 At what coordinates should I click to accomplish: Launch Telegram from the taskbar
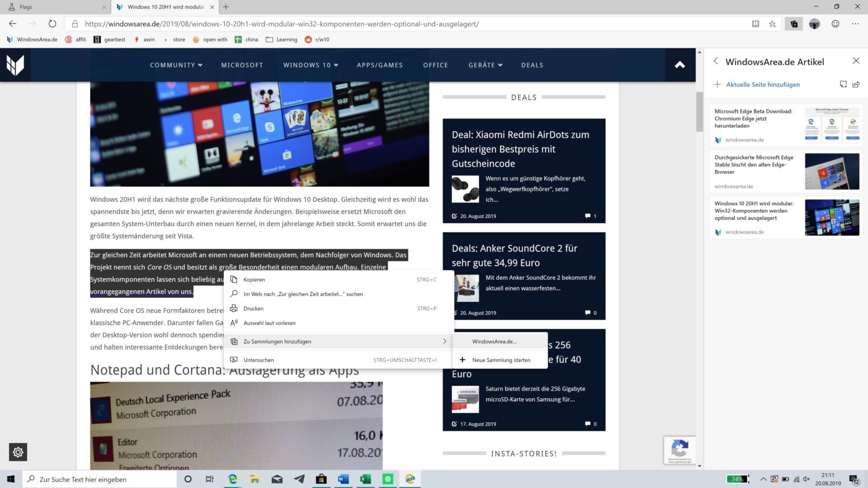299,479
